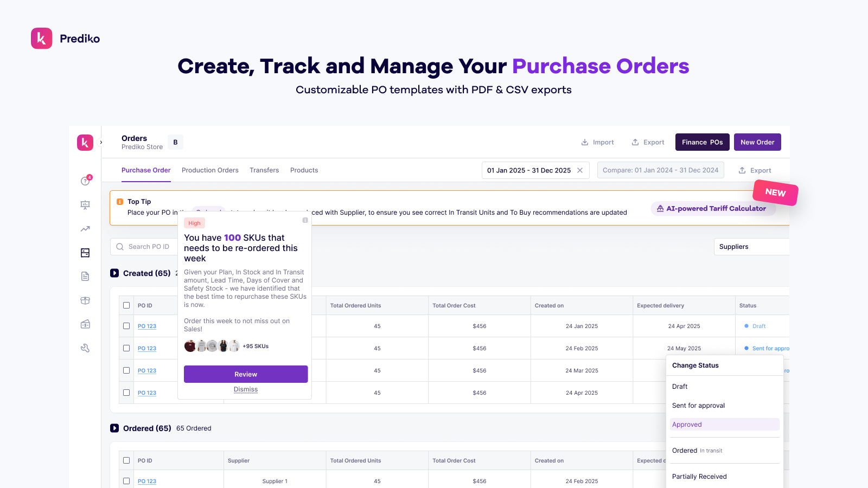Click the High priority tag
This screenshot has height=488, width=868.
pos(194,223)
